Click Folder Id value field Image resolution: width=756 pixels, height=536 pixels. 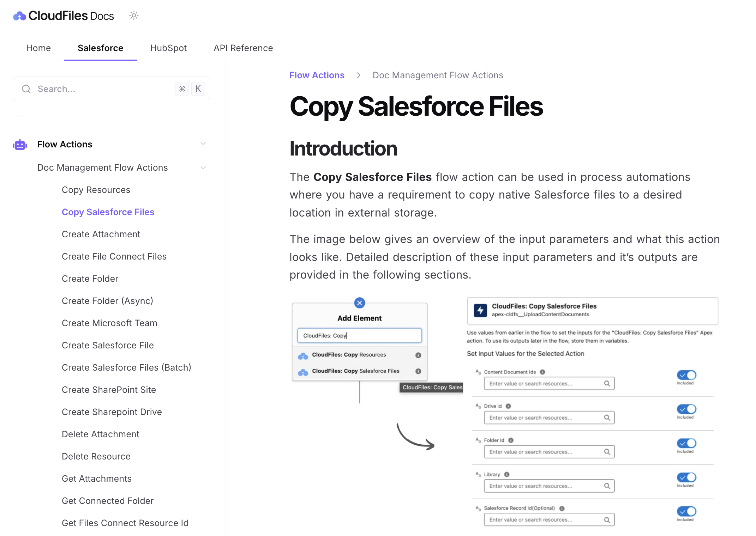pos(549,452)
